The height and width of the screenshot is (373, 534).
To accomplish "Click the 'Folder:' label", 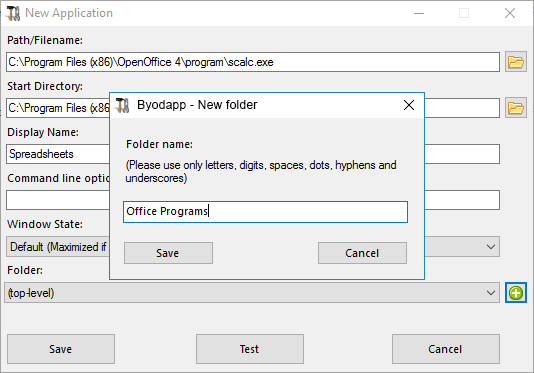I will 25,270.
